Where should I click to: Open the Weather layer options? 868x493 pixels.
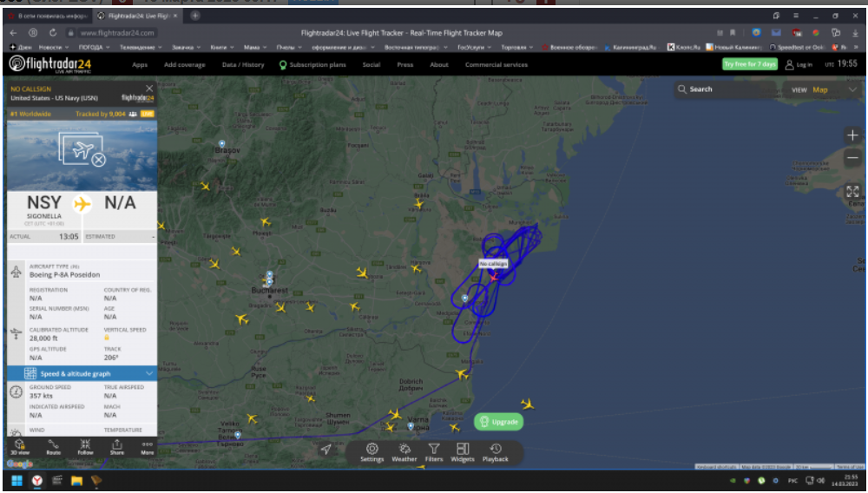point(404,452)
